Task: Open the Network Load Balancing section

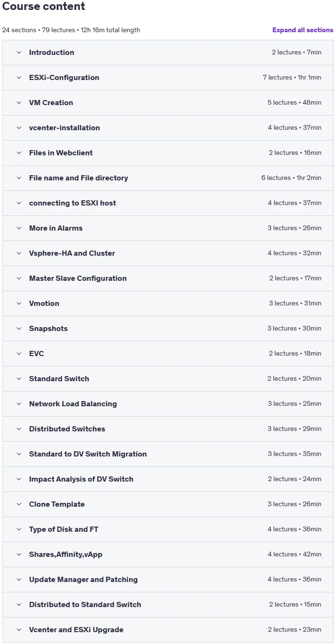Action: (168, 404)
